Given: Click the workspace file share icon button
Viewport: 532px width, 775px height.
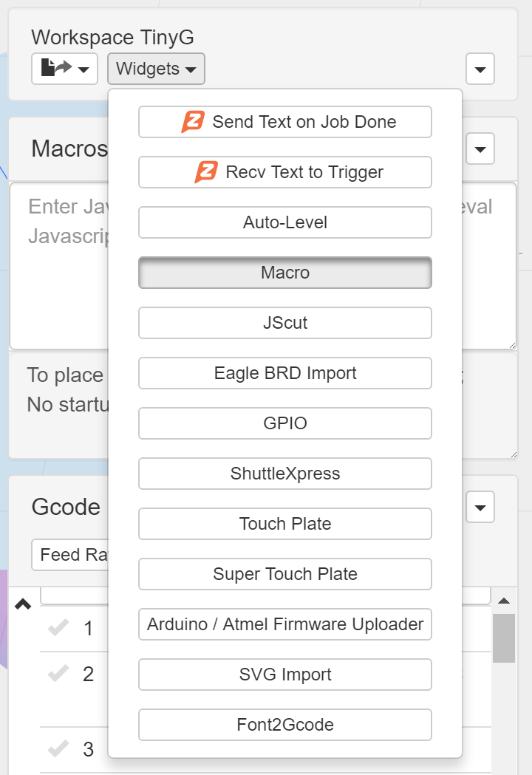Looking at the screenshot, I should 64,69.
